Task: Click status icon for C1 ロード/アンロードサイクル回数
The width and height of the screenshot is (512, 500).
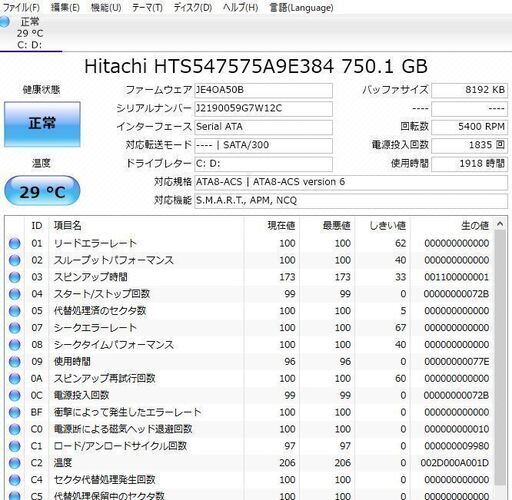Action: click(14, 446)
